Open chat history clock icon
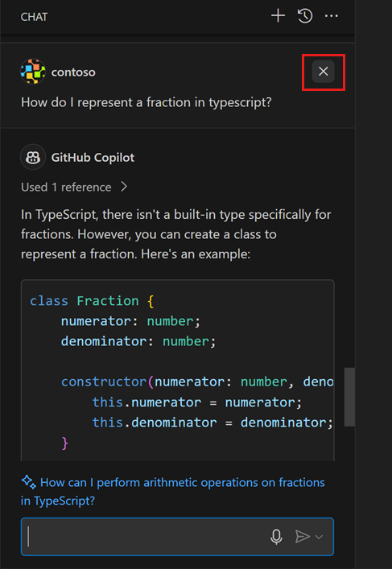This screenshot has width=392, height=569. (x=305, y=16)
